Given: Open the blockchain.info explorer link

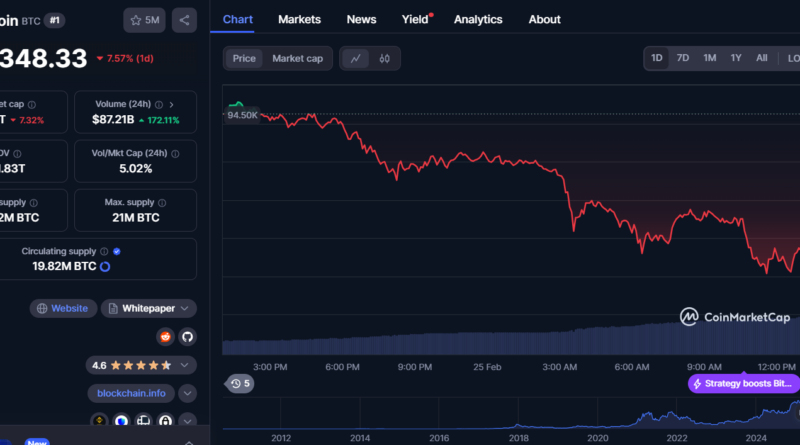Looking at the screenshot, I should [131, 393].
